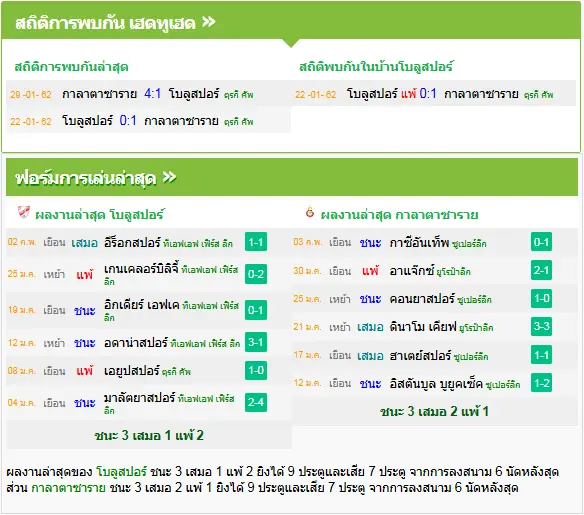Viewport: 584px width, 515px height.
Task: Click the 3-3 score badge for ดินาโม เคียฟ
Action: [541, 327]
